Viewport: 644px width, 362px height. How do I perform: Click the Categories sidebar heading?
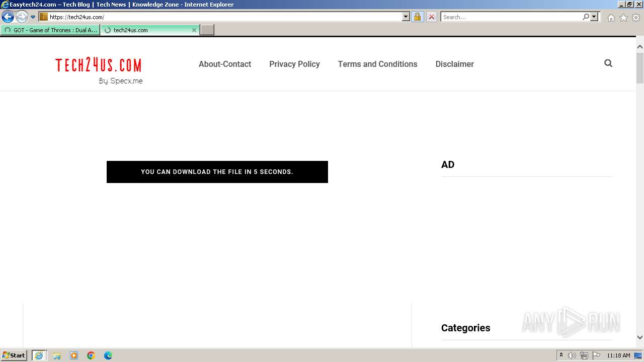(x=465, y=328)
